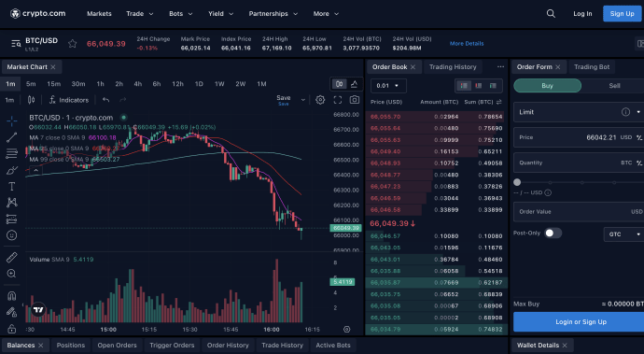The width and height of the screenshot is (644, 354).
Task: Show both bids and asks order book view
Action: click(x=464, y=86)
